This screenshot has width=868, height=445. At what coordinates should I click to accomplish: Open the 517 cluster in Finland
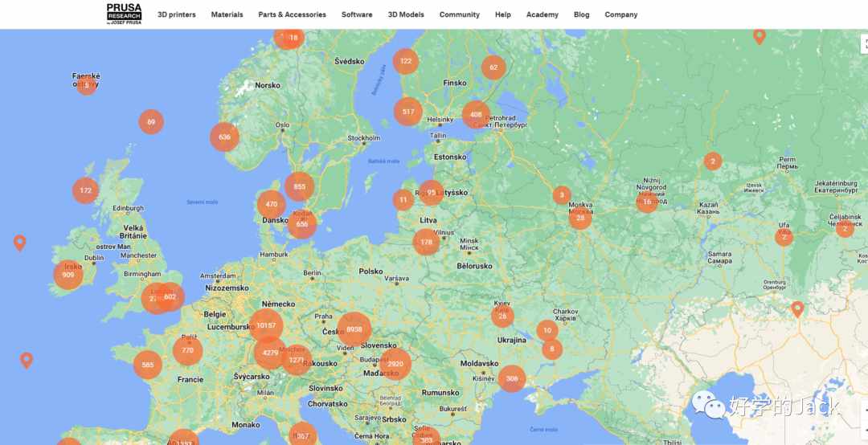(408, 112)
